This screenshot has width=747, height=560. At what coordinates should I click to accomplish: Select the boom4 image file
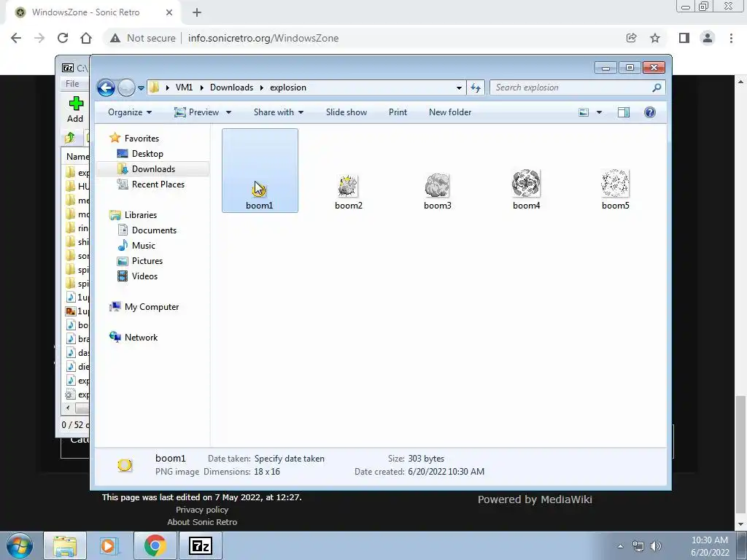point(526,190)
